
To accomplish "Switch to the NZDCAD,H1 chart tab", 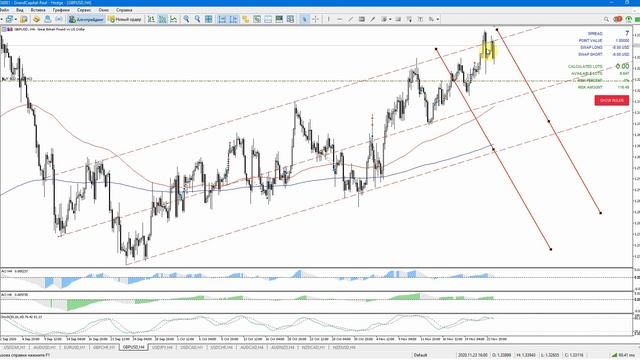I will pos(313,347).
